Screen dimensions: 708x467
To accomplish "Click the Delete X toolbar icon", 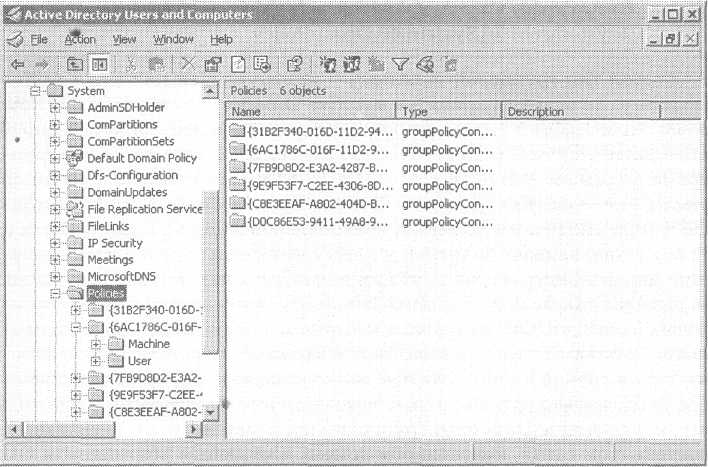I will tap(187, 65).
